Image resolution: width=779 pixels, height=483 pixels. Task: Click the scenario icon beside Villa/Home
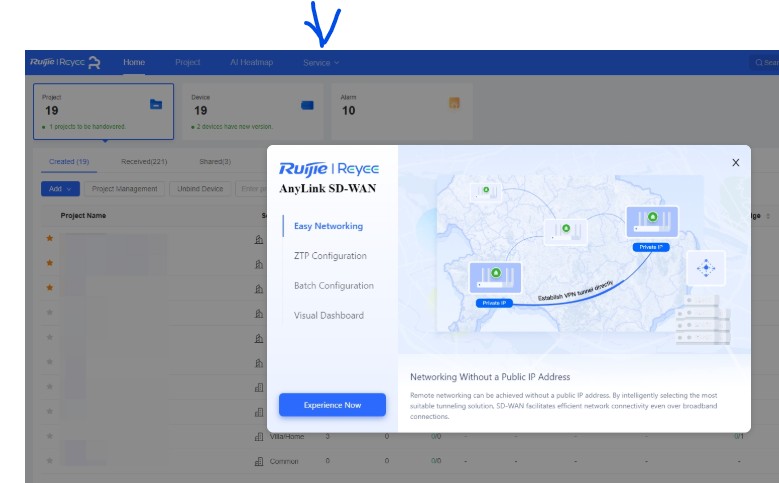tap(259, 436)
